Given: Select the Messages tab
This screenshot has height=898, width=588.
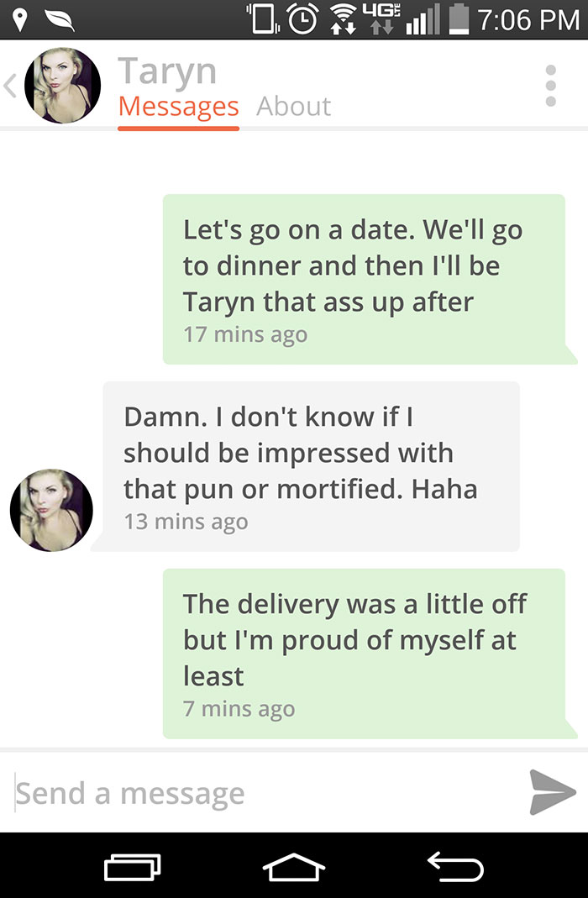Looking at the screenshot, I should pos(178,107).
